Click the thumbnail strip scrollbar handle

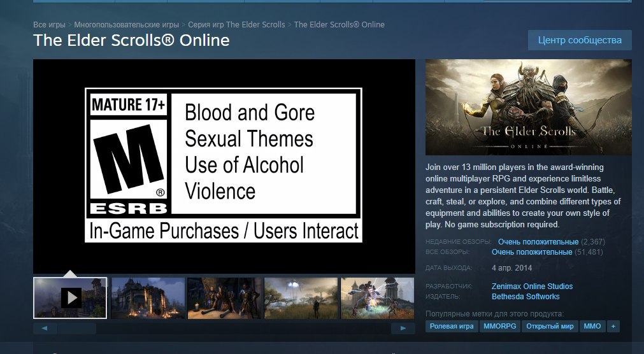point(77,328)
